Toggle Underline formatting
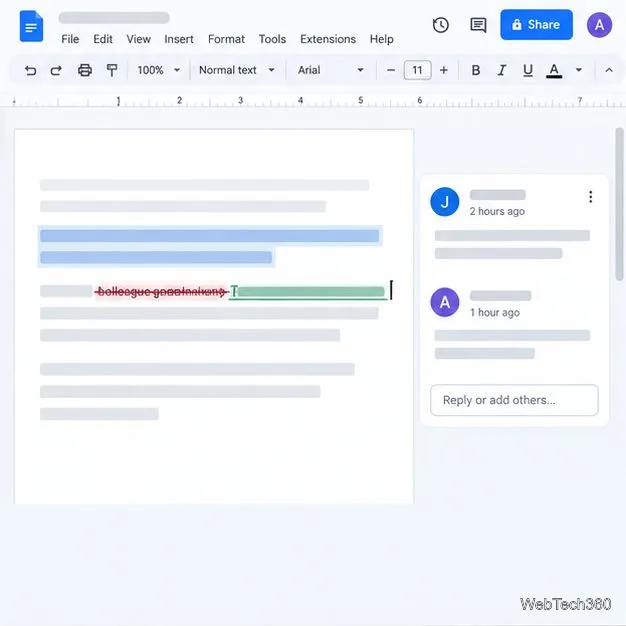Image resolution: width=626 pixels, height=626 pixels. point(528,70)
